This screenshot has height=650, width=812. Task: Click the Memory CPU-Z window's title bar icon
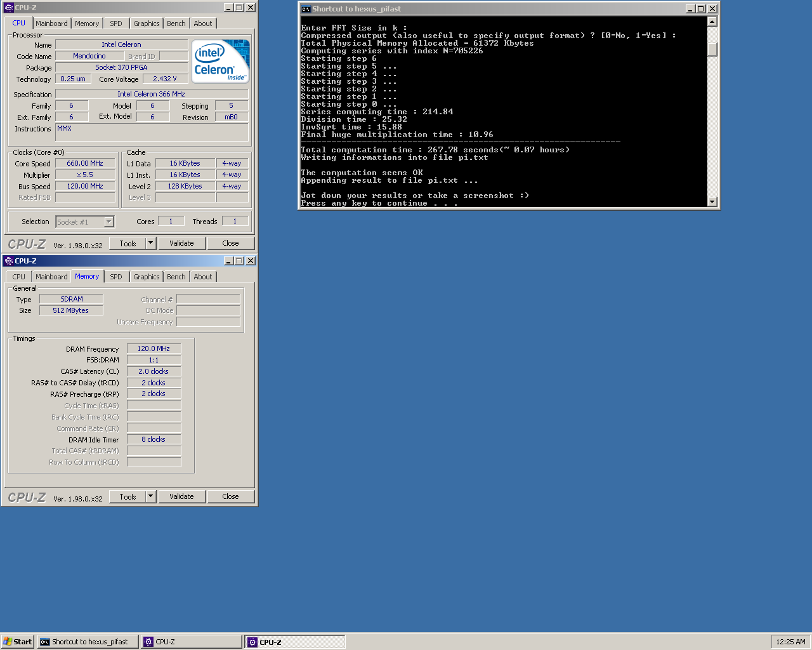(9, 261)
